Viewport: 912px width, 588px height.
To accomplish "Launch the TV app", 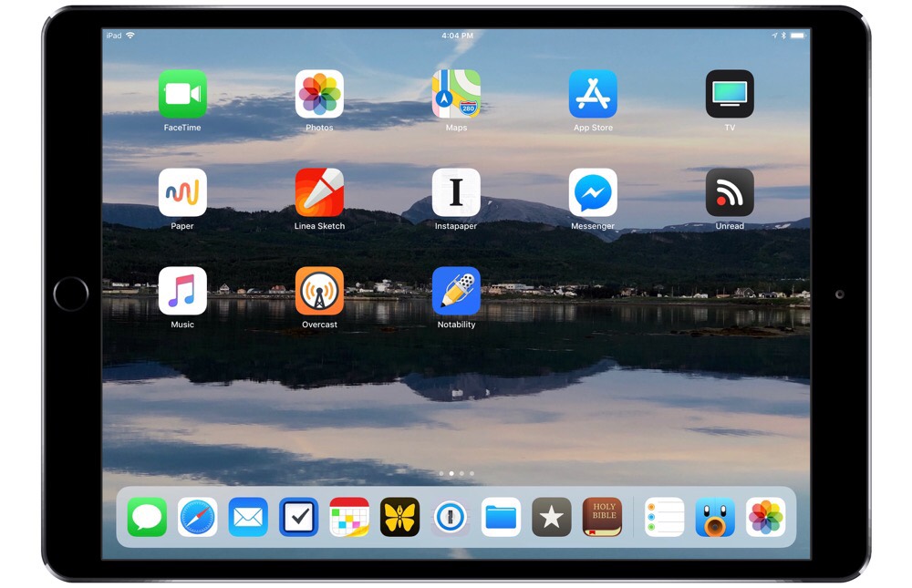I will click(x=730, y=94).
